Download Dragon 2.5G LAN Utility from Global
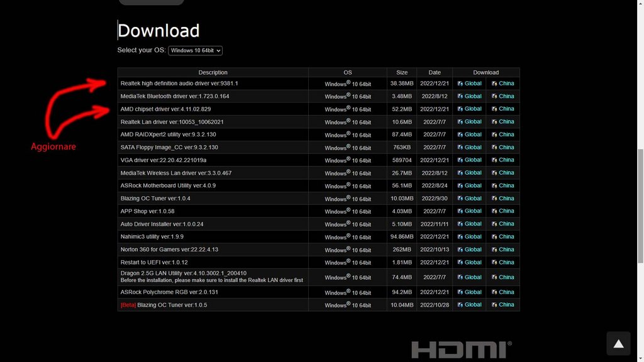 (x=469, y=277)
